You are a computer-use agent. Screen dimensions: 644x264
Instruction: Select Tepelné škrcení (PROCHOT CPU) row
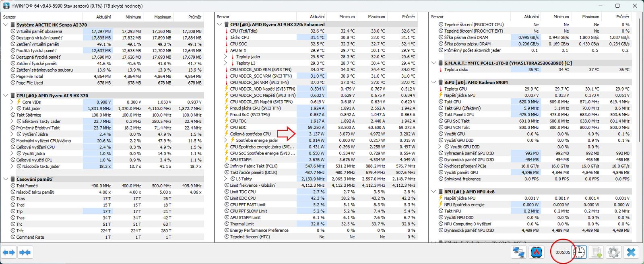531,25
